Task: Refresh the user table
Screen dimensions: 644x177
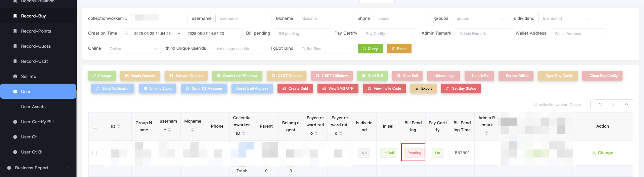Action: [x=600, y=104]
